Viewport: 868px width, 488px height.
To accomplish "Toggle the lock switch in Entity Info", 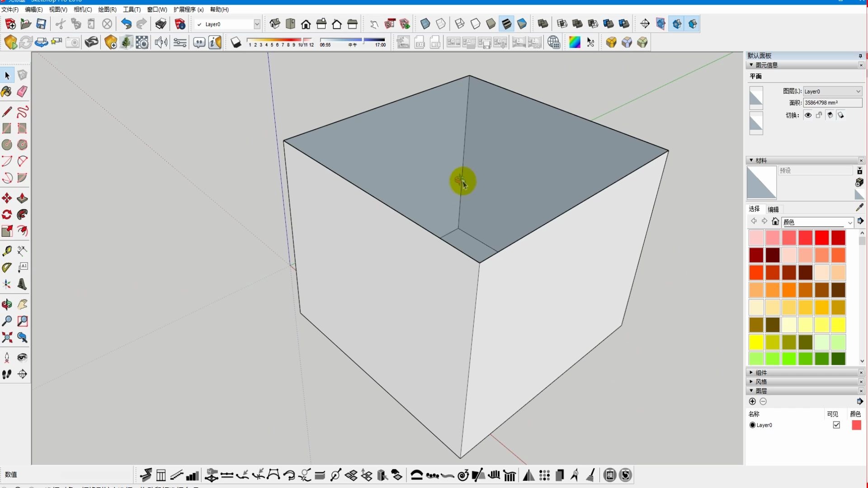I will tap(819, 115).
